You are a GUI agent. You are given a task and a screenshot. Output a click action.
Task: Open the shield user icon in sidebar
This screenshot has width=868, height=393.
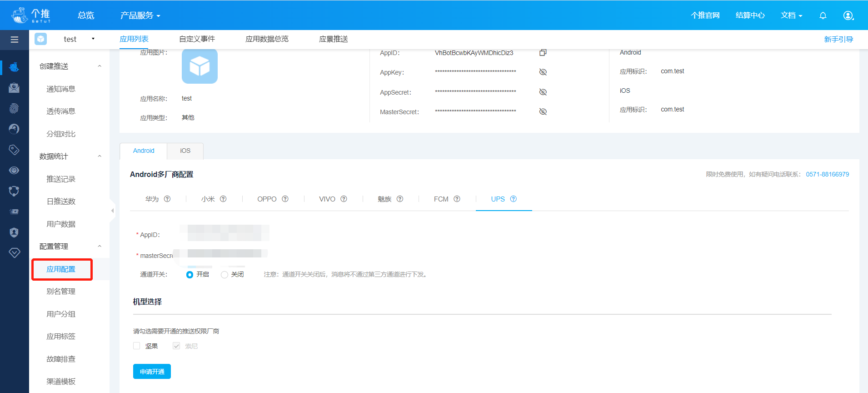pyautogui.click(x=14, y=232)
